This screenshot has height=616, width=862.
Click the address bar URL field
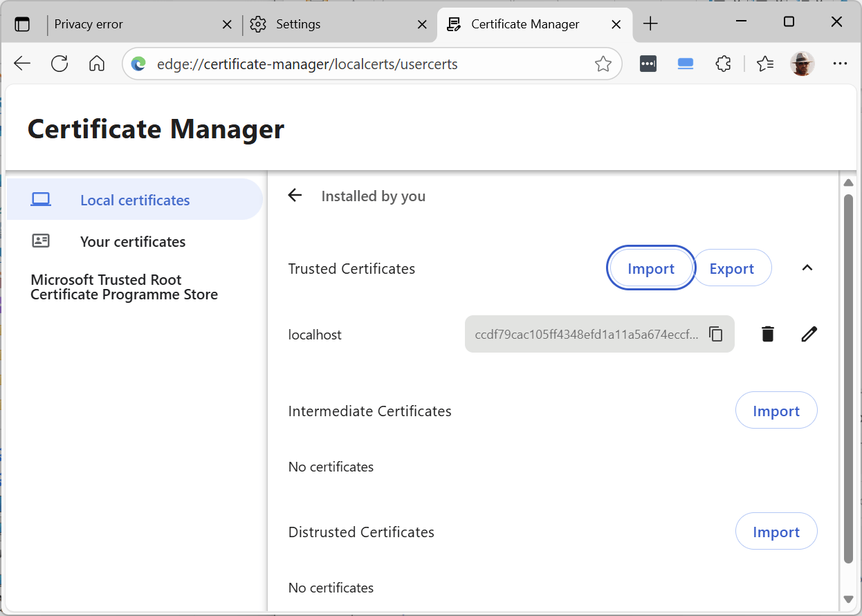(360, 64)
